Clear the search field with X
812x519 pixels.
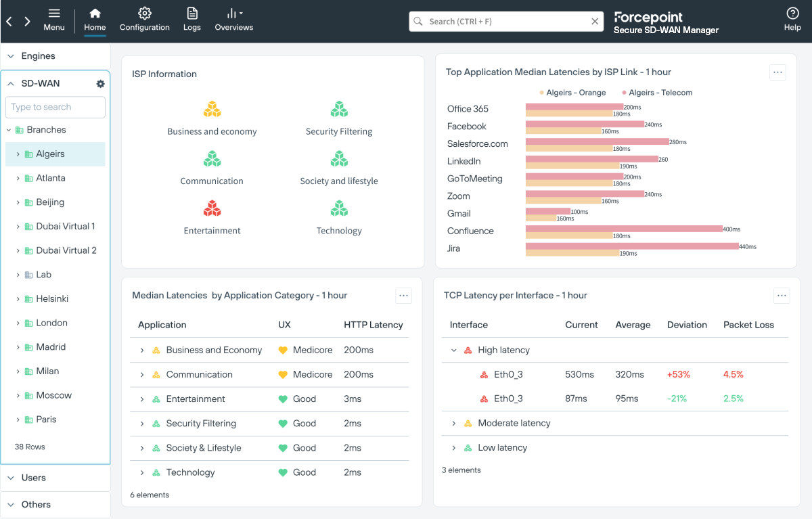595,22
